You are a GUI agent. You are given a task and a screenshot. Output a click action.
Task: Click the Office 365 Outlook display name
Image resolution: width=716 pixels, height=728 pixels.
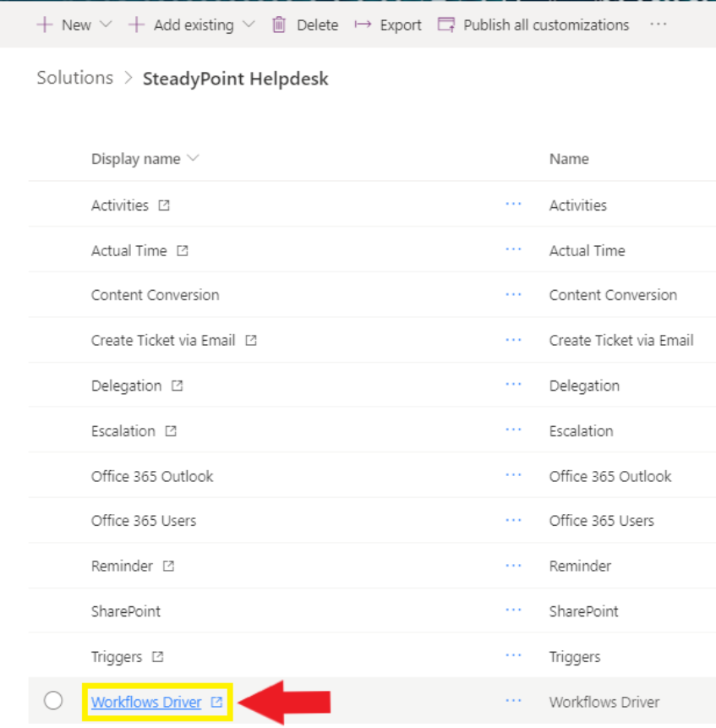click(x=152, y=476)
